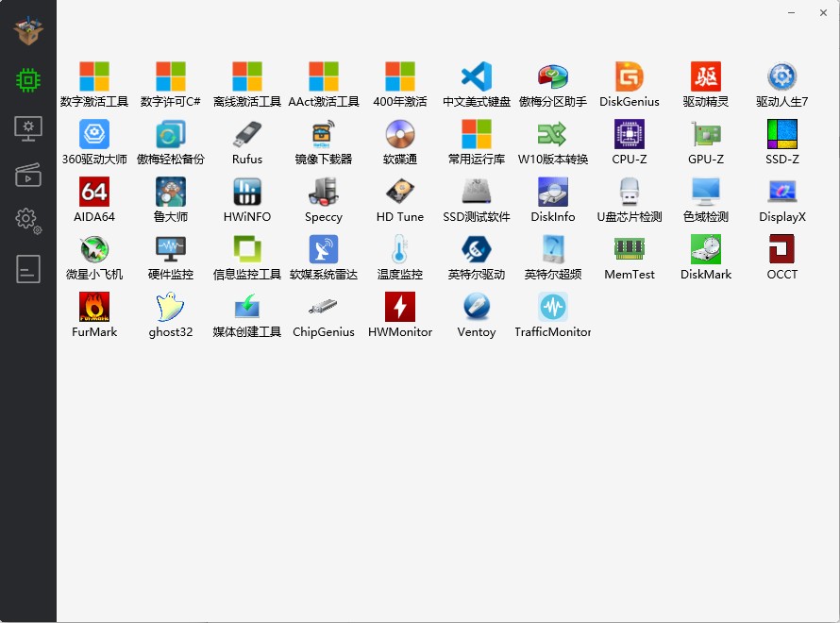Launch HWiNFO

point(247,200)
